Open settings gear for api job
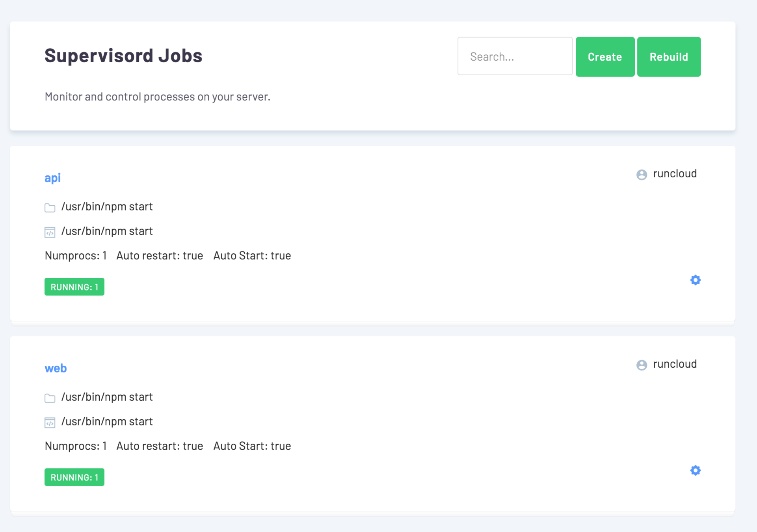757x532 pixels. click(x=695, y=280)
